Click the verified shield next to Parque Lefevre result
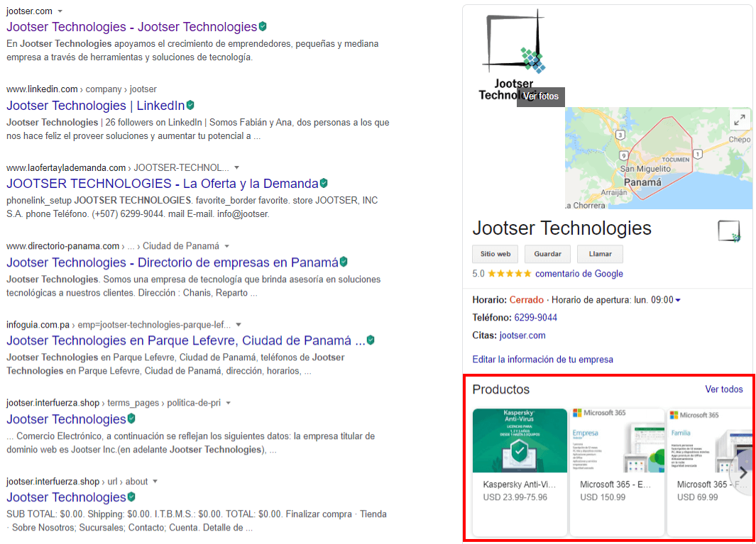The height and width of the screenshot is (544, 756). [x=371, y=340]
